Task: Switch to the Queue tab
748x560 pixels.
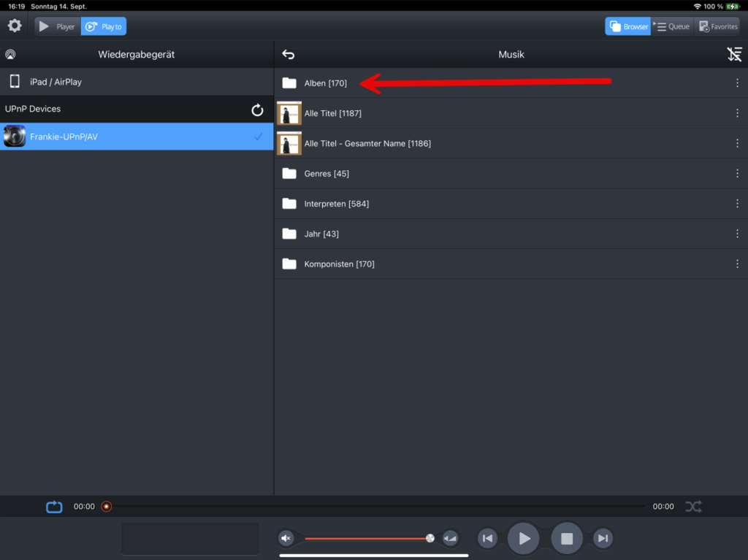Action: (672, 27)
